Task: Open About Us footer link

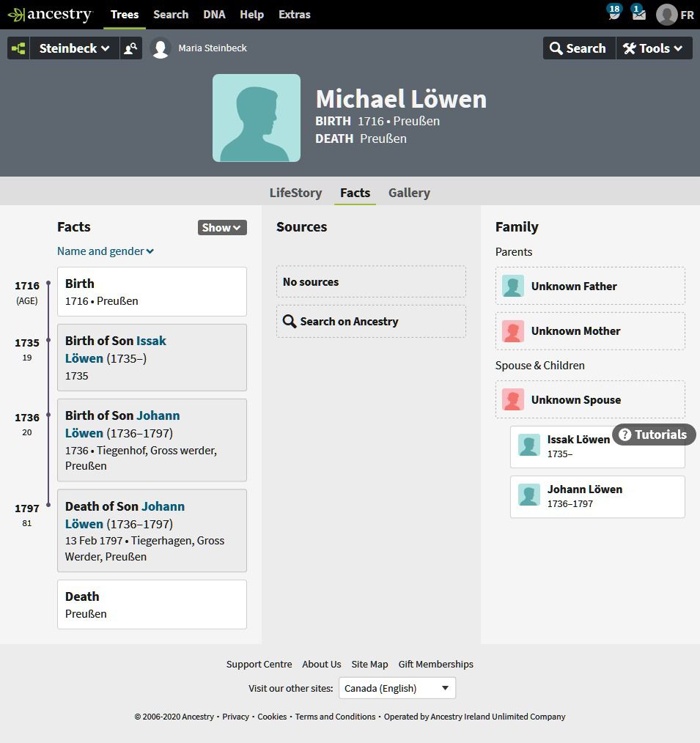Action: click(322, 665)
